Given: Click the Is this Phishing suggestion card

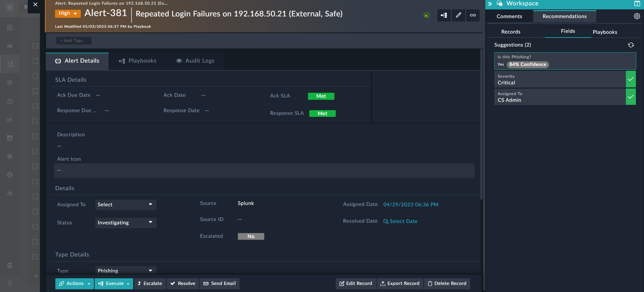Looking at the screenshot, I should tap(565, 61).
